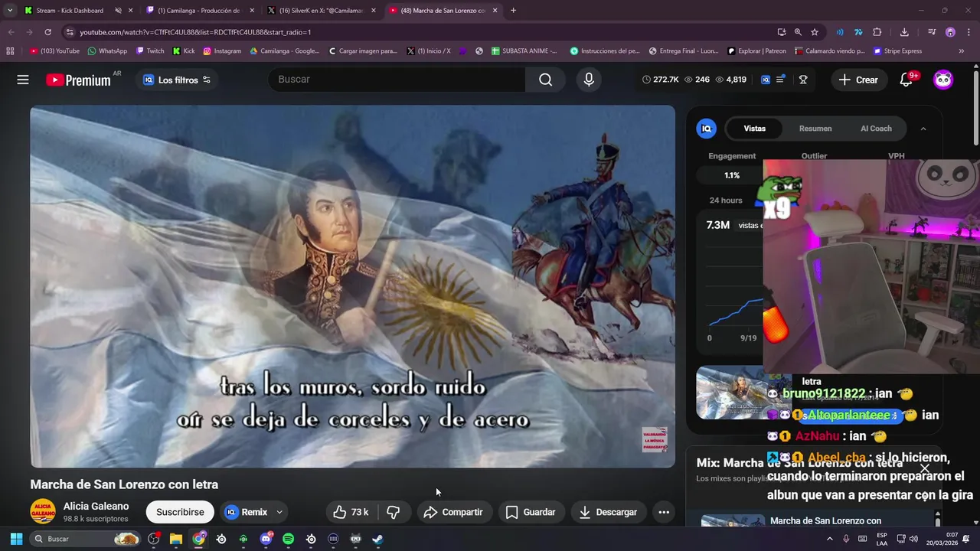Switch to Camilanga Twitch production tab
The height and width of the screenshot is (551, 980).
tap(198, 11)
